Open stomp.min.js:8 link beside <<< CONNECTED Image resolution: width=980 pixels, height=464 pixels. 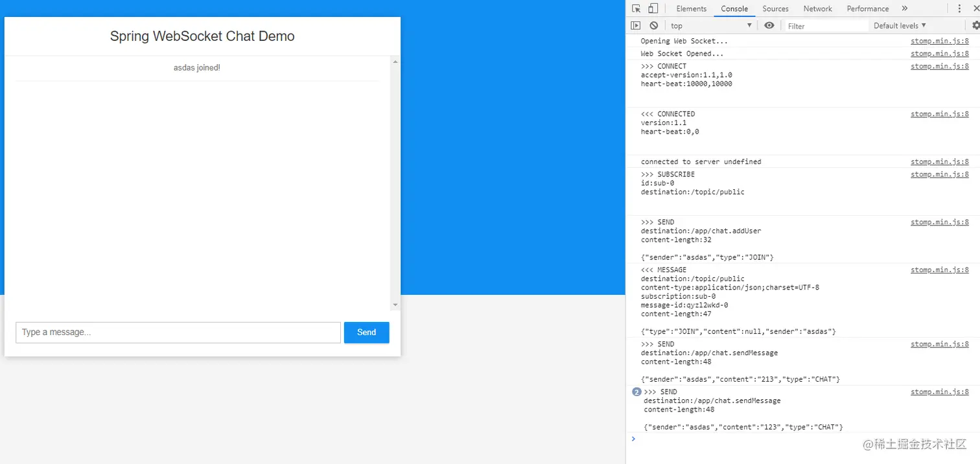click(x=940, y=114)
